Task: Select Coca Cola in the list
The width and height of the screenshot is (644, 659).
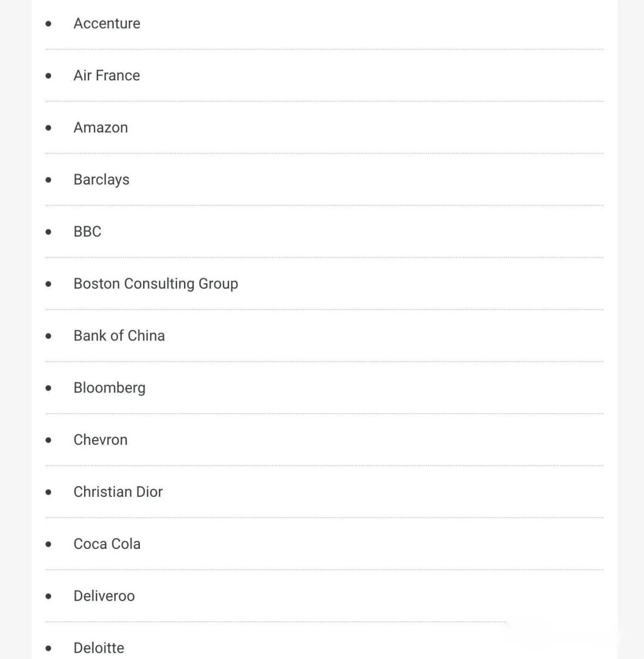Action: click(107, 544)
